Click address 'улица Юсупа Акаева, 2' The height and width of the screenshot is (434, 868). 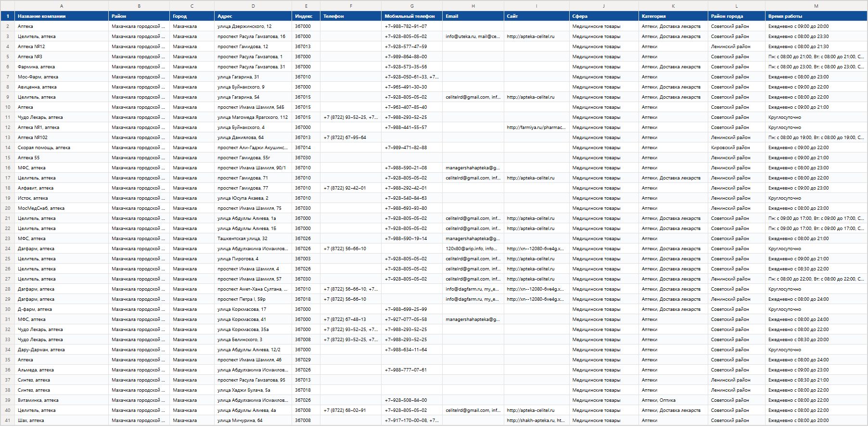pyautogui.click(x=253, y=198)
